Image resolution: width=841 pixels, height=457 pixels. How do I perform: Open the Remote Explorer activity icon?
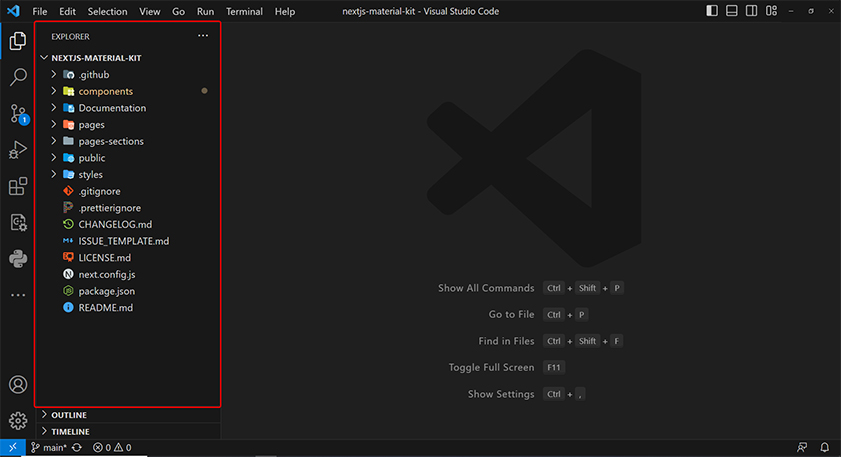pyautogui.click(x=18, y=222)
